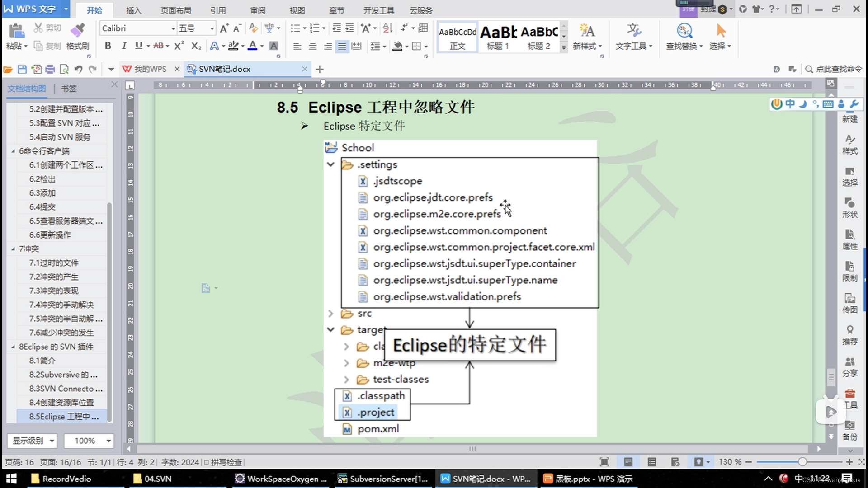Switch to the 插入 Insert tab
This screenshot has width=868, height=488.
coord(133,10)
